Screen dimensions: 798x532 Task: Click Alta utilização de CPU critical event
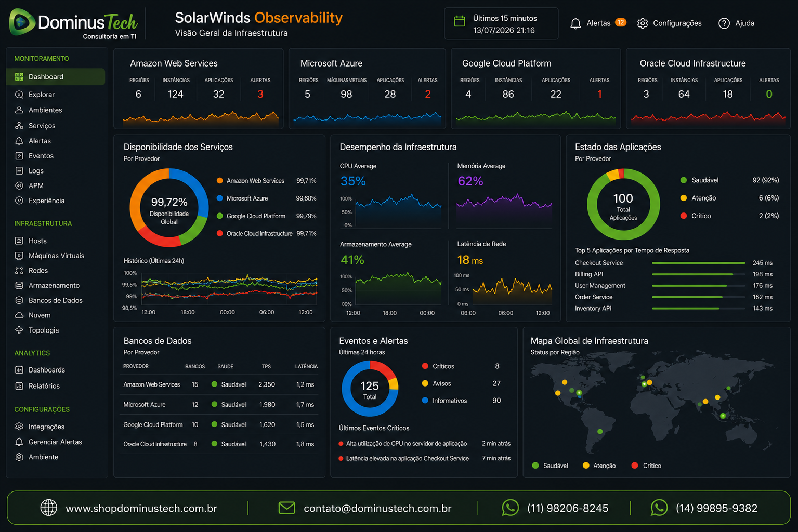click(407, 444)
